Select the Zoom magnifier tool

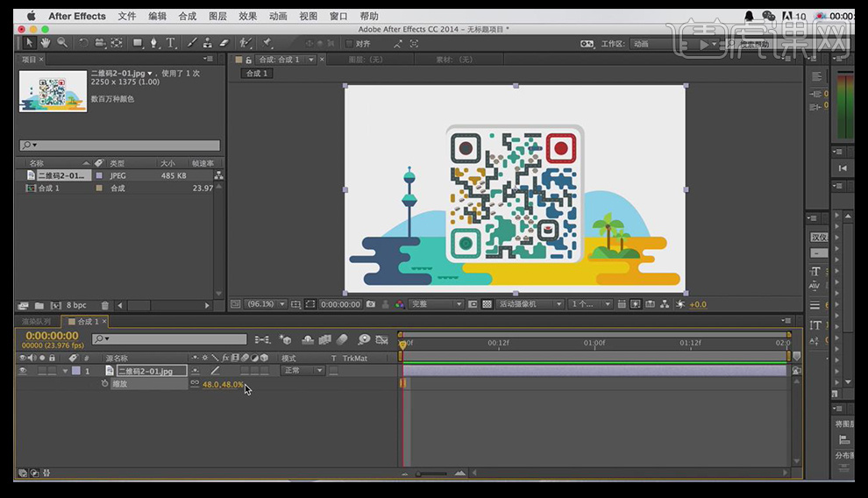(61, 42)
